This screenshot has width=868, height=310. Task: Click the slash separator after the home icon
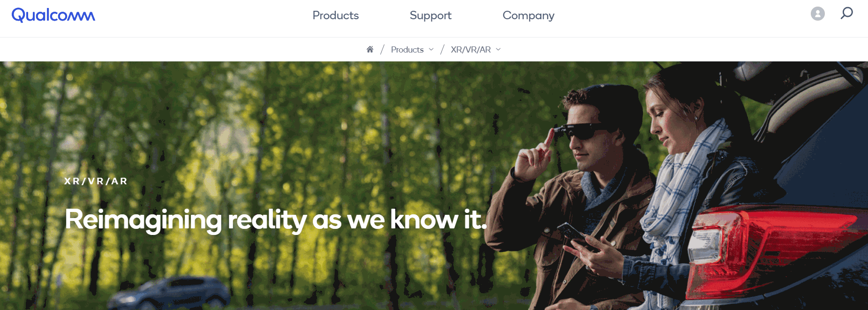pos(382,49)
